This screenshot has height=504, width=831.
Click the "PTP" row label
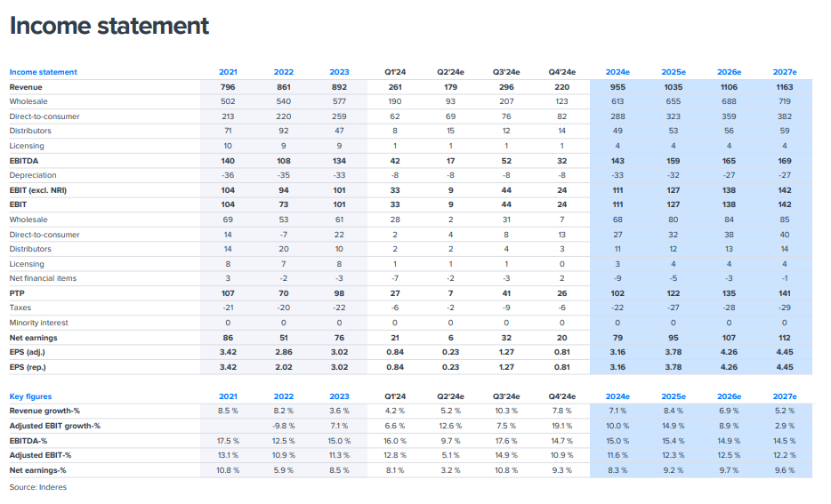[x=17, y=292]
